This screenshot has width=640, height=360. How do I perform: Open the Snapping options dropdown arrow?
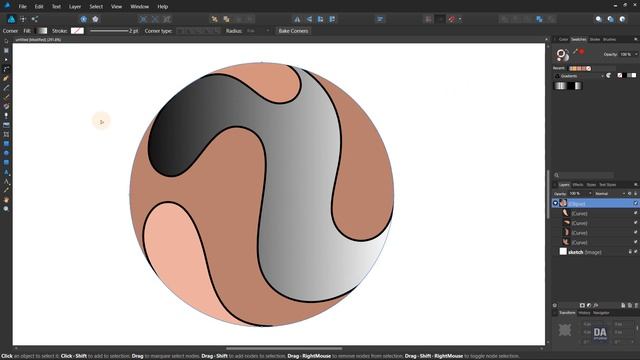coord(460,19)
